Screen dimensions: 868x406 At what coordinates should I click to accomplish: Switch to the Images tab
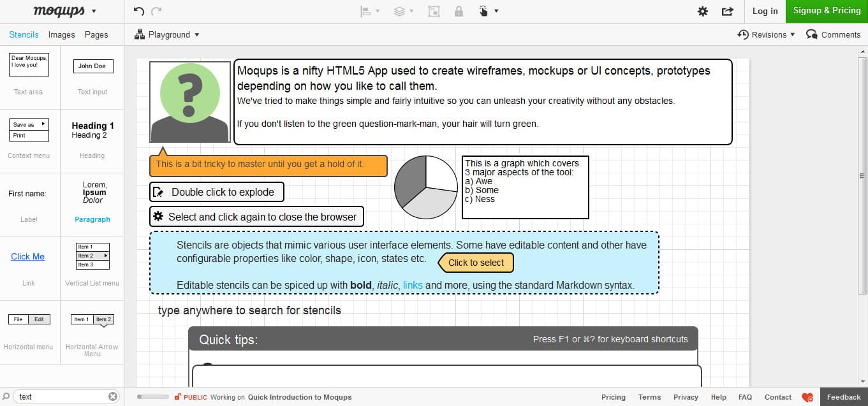coord(62,35)
